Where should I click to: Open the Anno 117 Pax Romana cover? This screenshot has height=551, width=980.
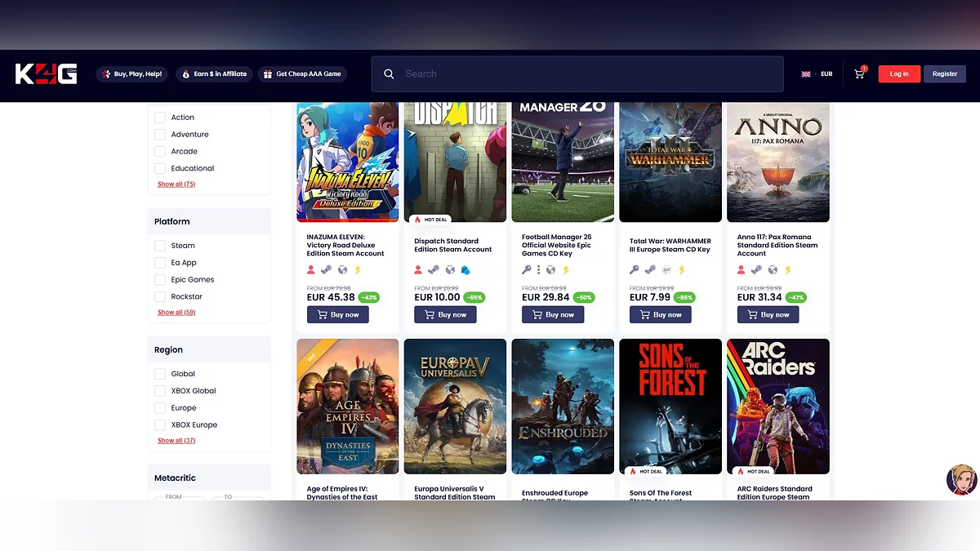[778, 162]
